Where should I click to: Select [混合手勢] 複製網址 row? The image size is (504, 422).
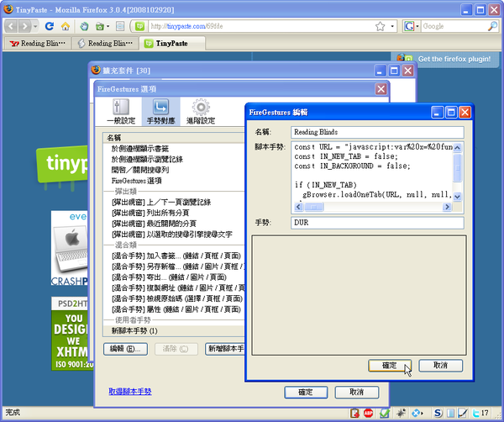pyautogui.click(x=174, y=287)
